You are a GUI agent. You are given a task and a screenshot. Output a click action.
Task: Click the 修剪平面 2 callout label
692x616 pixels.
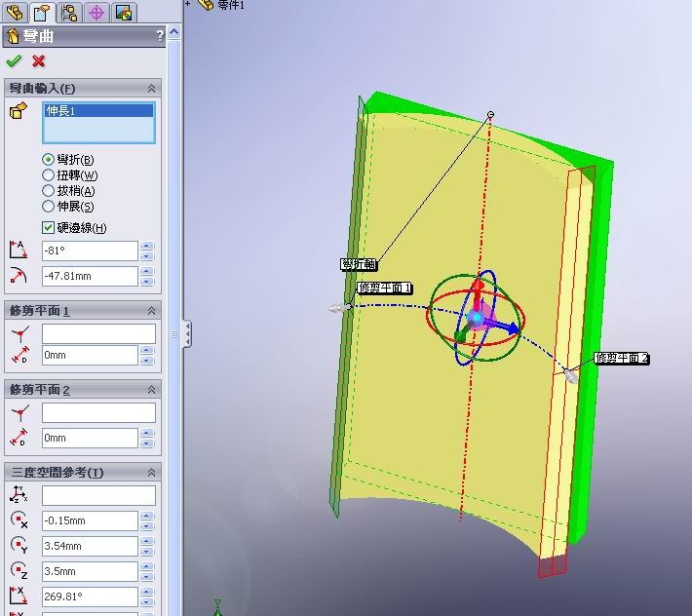tap(621, 358)
